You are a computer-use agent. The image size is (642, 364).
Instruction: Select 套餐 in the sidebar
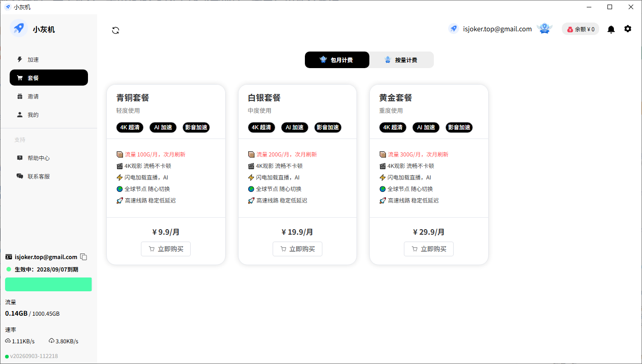[x=49, y=78]
